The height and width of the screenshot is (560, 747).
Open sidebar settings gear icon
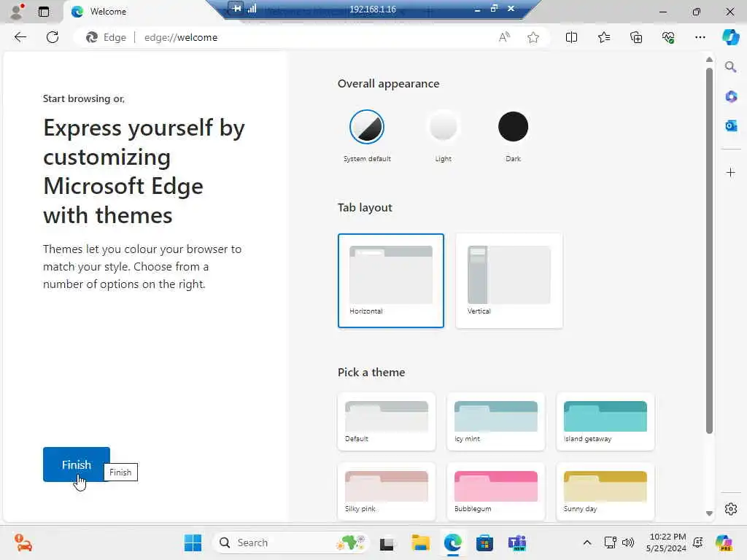click(x=731, y=509)
